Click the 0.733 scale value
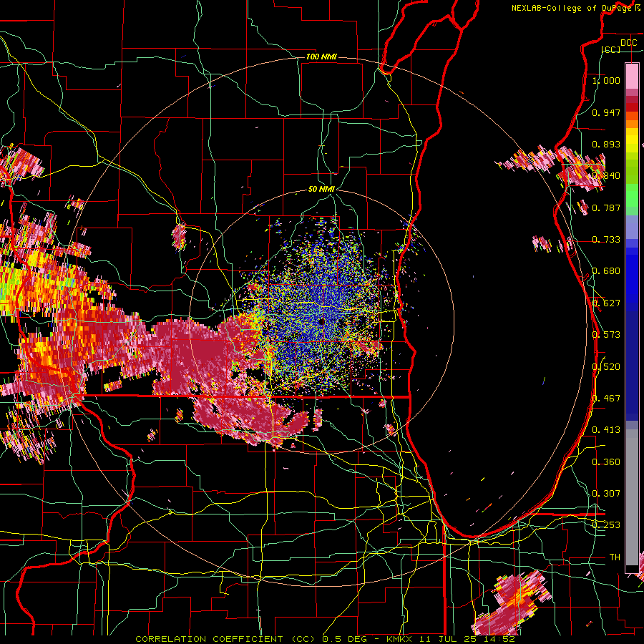644x644 pixels. [x=606, y=240]
